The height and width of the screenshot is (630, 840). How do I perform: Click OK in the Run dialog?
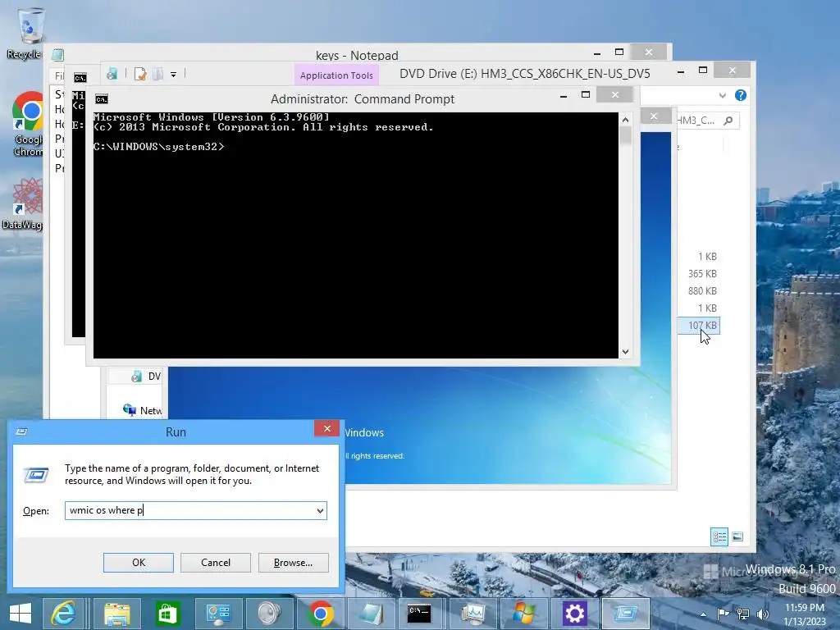pyautogui.click(x=138, y=563)
